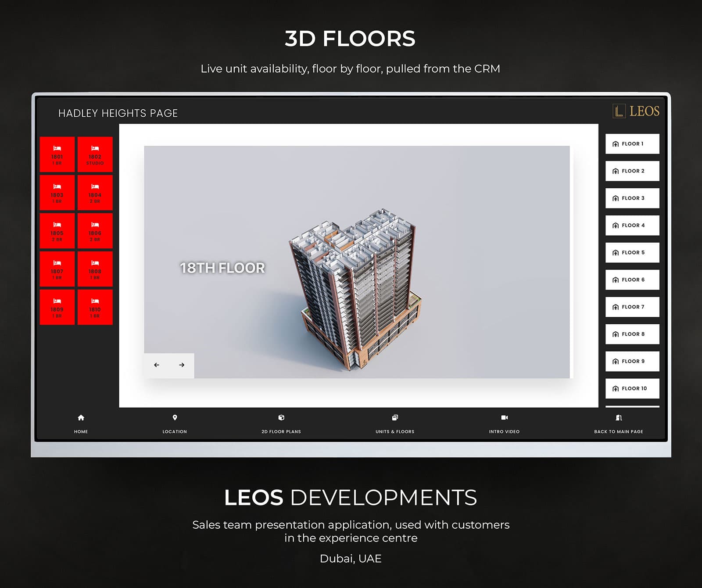Screen dimensions: 702x588
Task: Click the HADLEY HEIGHTS PAGE title
Action: tap(118, 113)
